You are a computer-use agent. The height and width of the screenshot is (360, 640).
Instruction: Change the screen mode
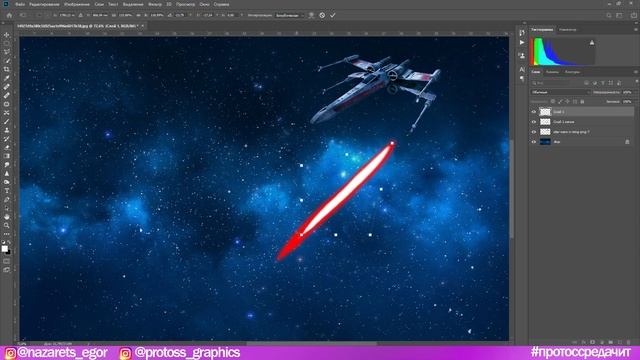click(7, 270)
